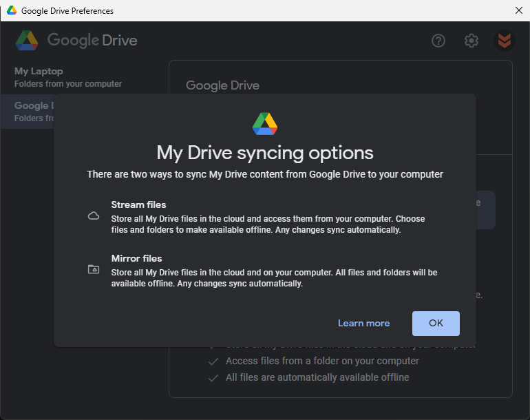Click the title bar Drive icon

tap(12, 10)
